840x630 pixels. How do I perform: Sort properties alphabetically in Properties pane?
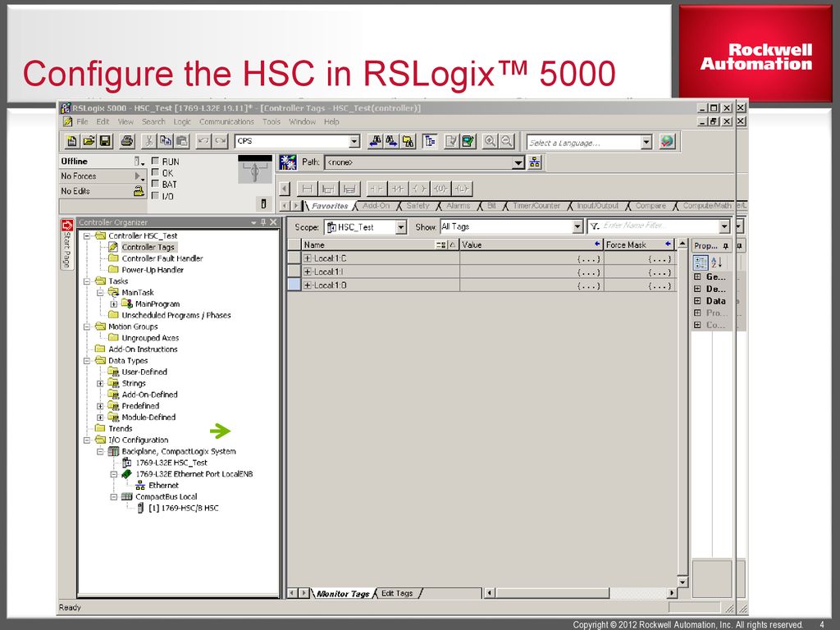tap(717, 262)
